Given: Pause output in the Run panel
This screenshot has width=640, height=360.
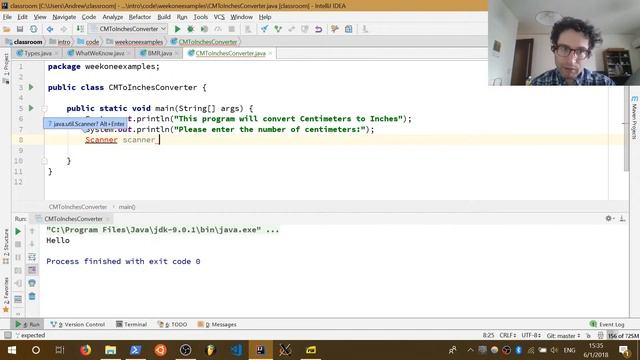Looking at the screenshot, I should (x=18, y=257).
